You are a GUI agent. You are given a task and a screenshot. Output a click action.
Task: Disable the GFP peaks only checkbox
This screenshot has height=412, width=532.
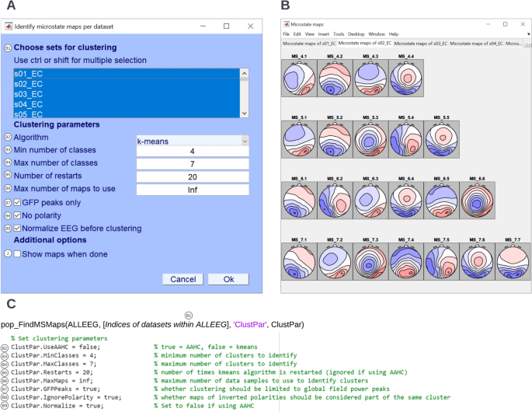coord(18,202)
